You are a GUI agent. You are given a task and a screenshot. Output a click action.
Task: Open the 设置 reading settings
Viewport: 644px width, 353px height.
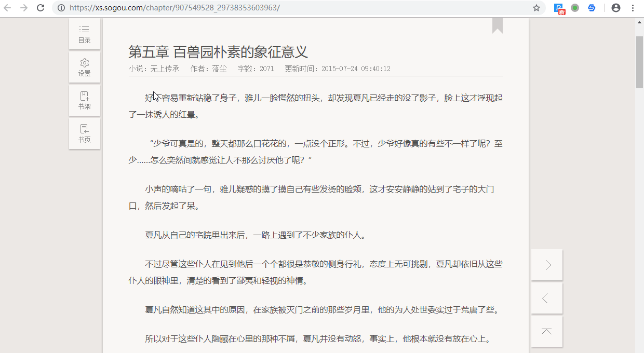[84, 67]
